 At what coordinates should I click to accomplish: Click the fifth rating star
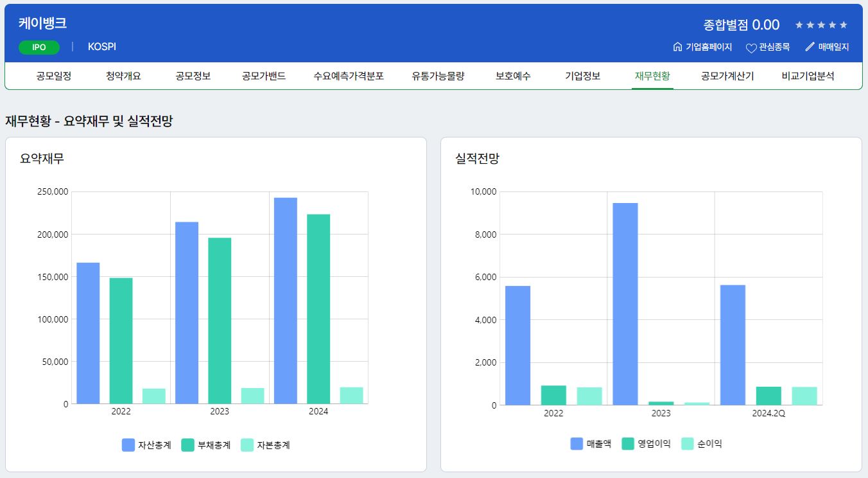pos(844,25)
